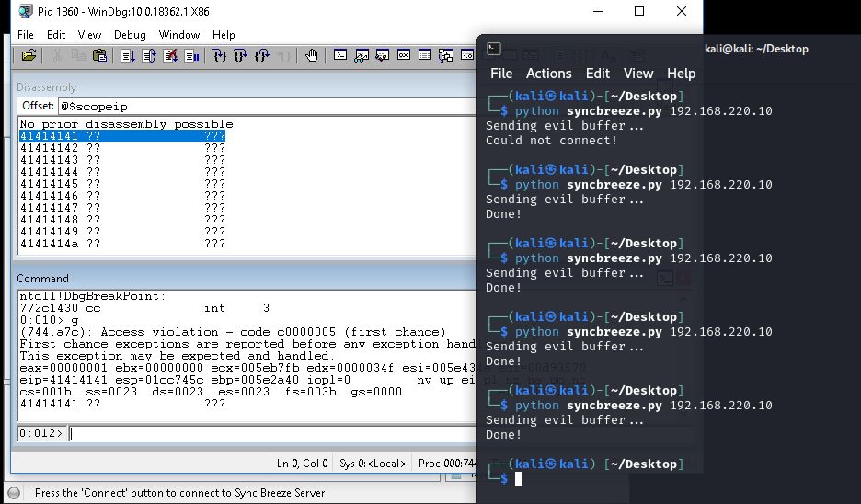Open the Kali terminal Edit menu
Screen dimensions: 861x504
(x=597, y=74)
